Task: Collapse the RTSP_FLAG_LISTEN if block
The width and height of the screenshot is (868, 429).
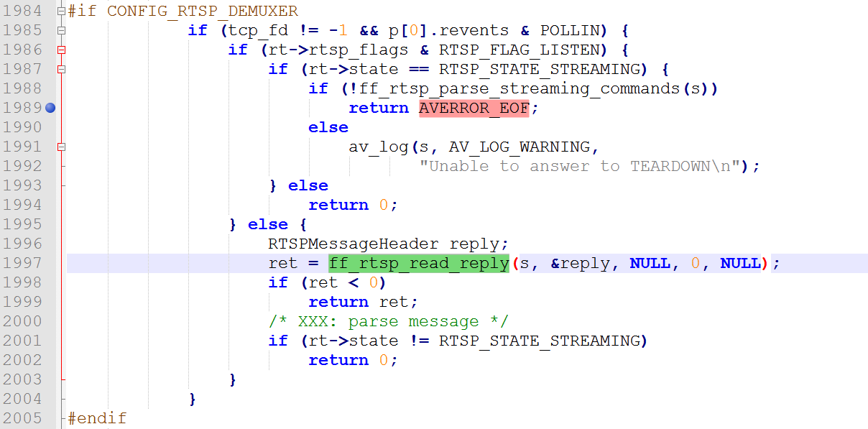Action: coord(62,50)
